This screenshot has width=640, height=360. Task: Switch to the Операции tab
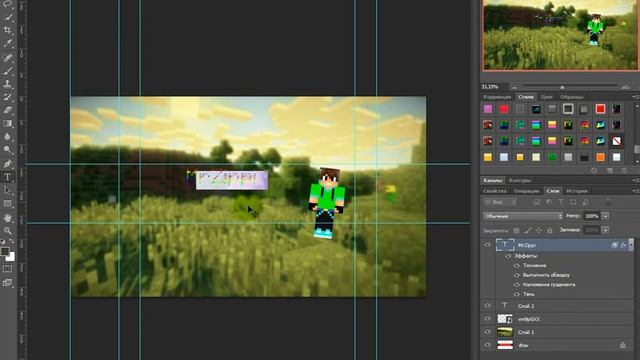tap(526, 191)
